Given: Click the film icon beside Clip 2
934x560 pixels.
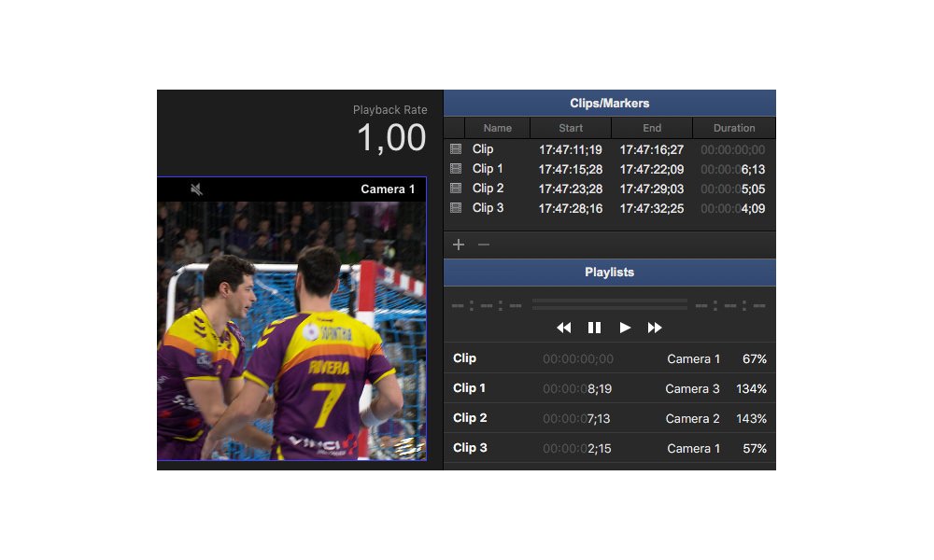Looking at the screenshot, I should coord(456,189).
